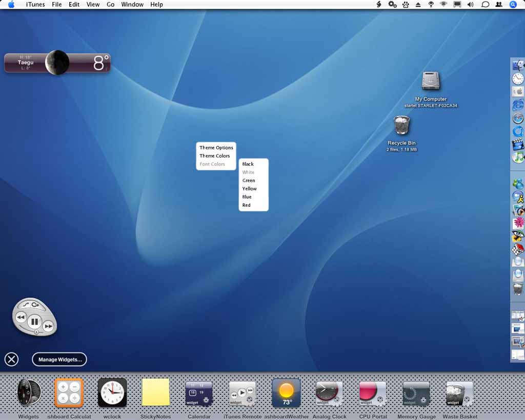Open the Go menu
The image size is (525, 420).
(111, 4)
